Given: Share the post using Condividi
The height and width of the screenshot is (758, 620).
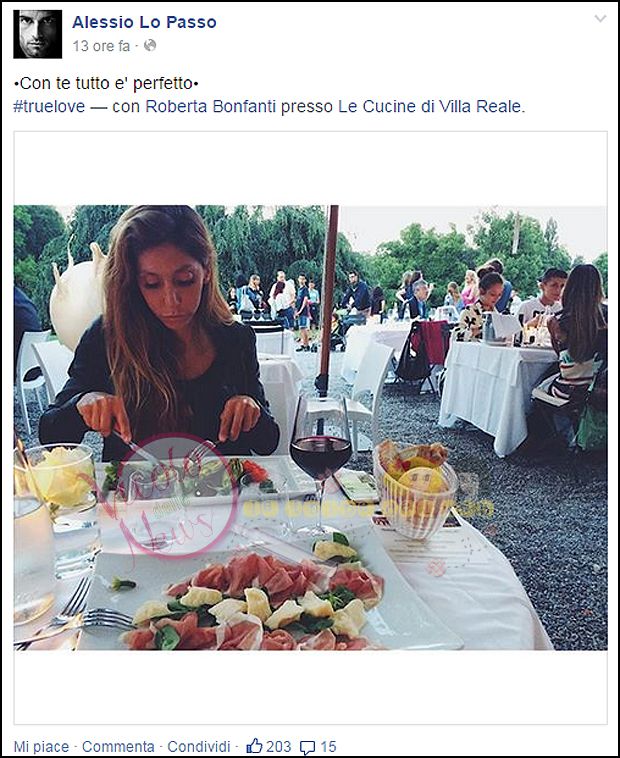Looking at the screenshot, I should (x=198, y=746).
